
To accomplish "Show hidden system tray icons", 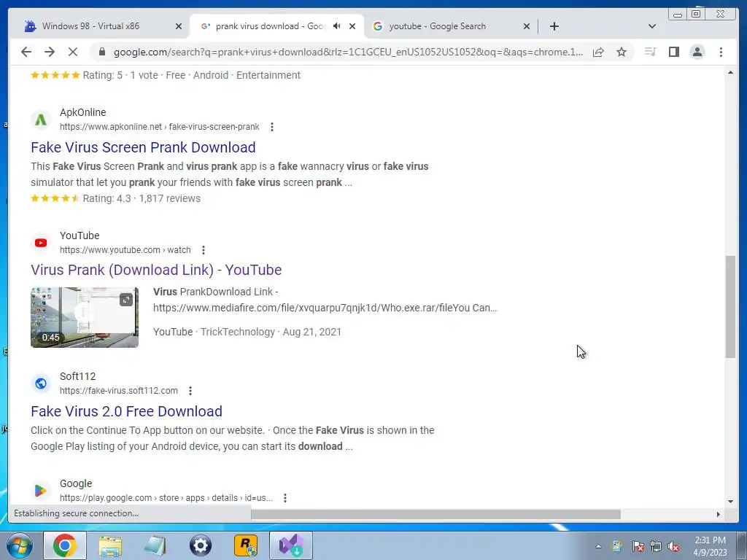I will tap(598, 546).
